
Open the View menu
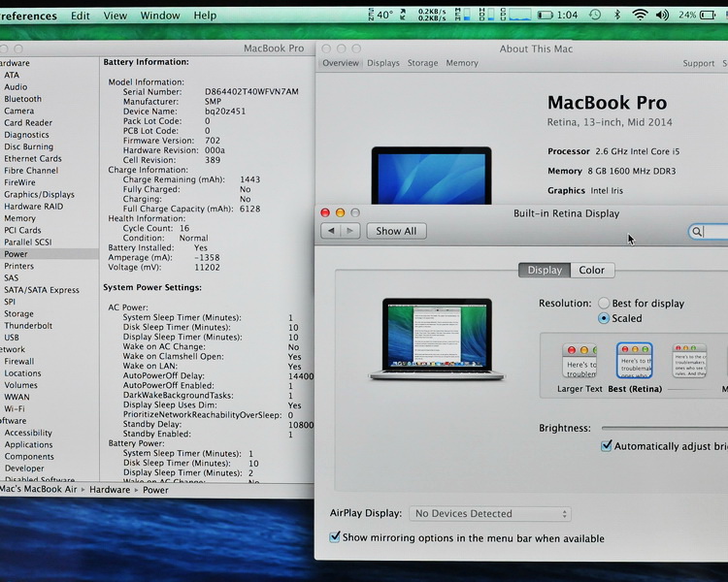click(x=116, y=16)
